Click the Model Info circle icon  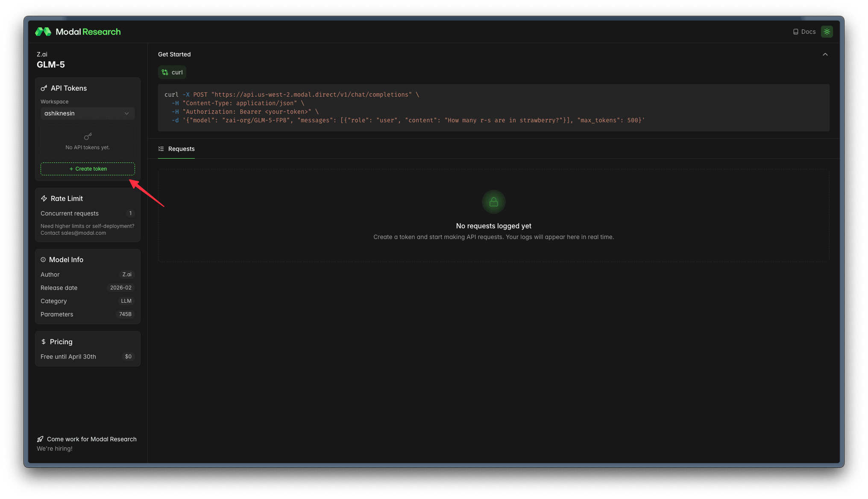point(43,260)
